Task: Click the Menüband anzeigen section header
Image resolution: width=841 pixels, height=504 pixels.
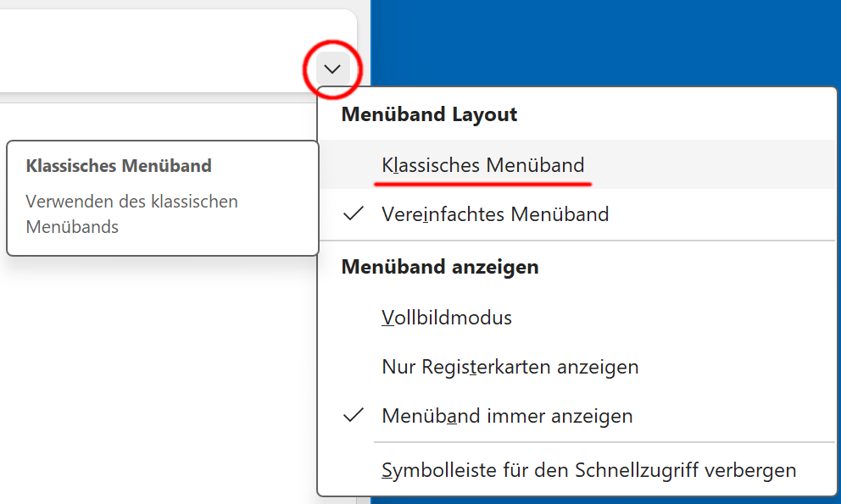Action: [439, 267]
